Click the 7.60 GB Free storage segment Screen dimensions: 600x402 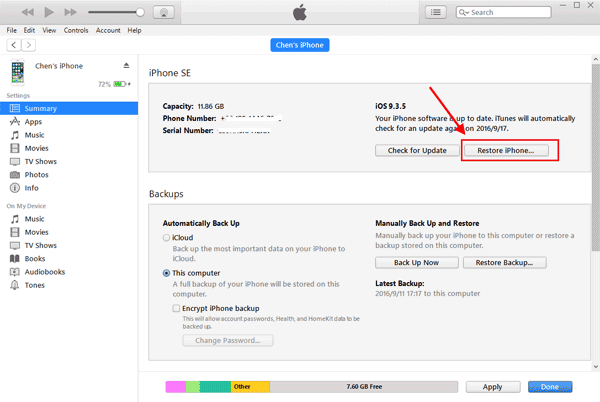pos(364,387)
